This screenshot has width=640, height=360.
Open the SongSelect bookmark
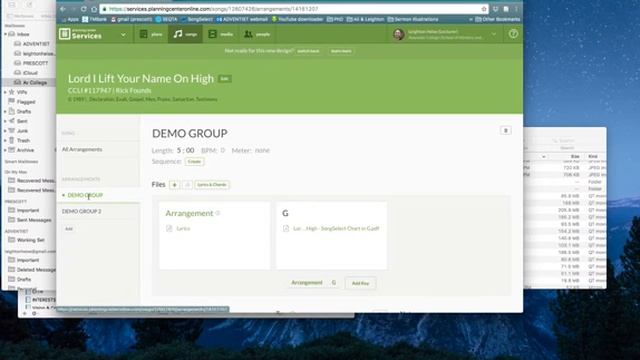click(x=197, y=19)
